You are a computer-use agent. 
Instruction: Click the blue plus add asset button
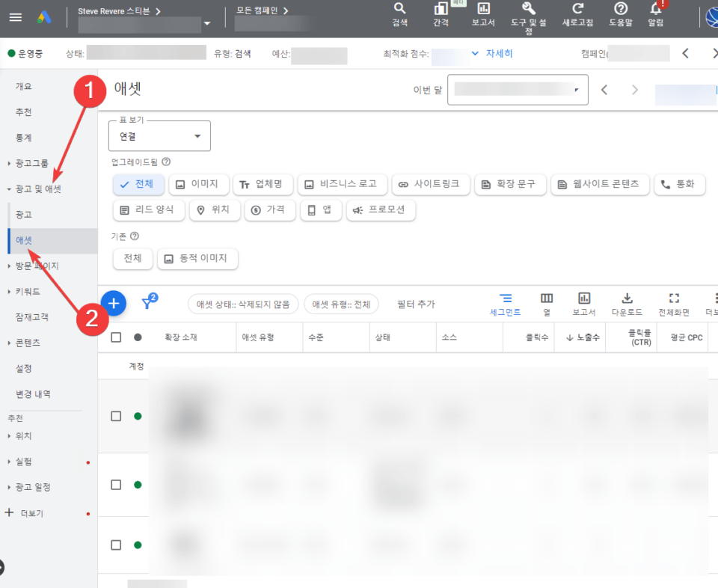pos(114,303)
